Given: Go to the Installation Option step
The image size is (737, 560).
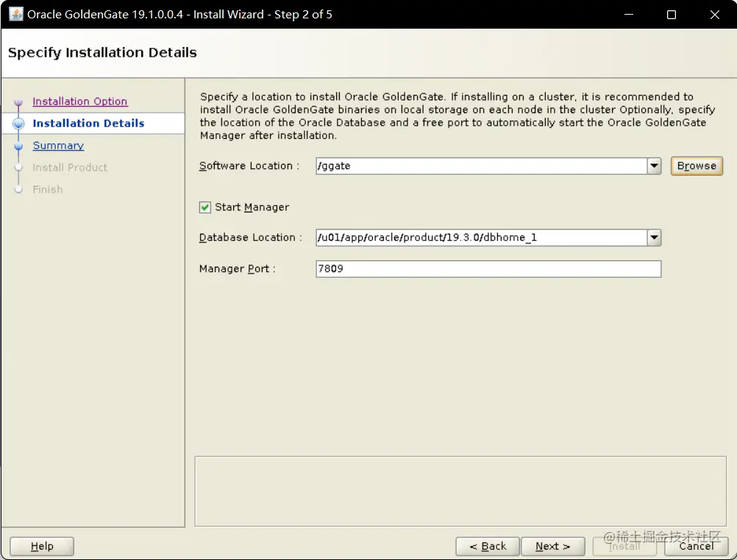Looking at the screenshot, I should (x=80, y=101).
